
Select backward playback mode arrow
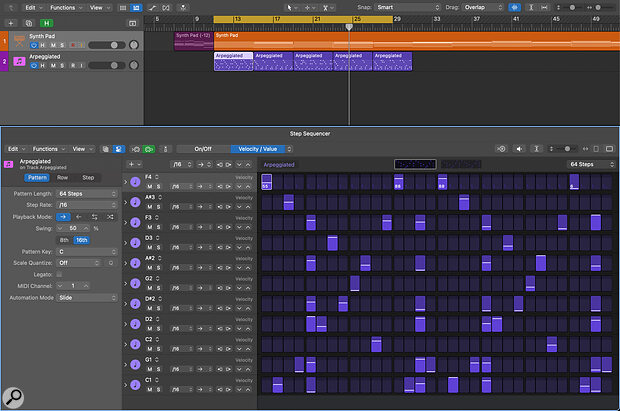pos(79,217)
